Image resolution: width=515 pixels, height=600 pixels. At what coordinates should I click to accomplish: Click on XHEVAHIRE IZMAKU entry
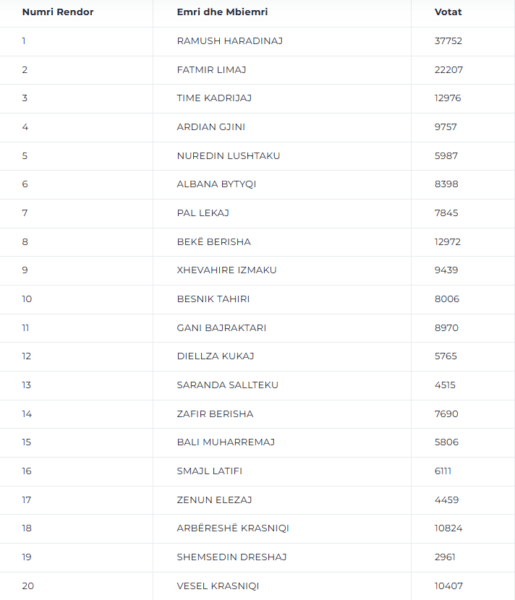(x=227, y=270)
